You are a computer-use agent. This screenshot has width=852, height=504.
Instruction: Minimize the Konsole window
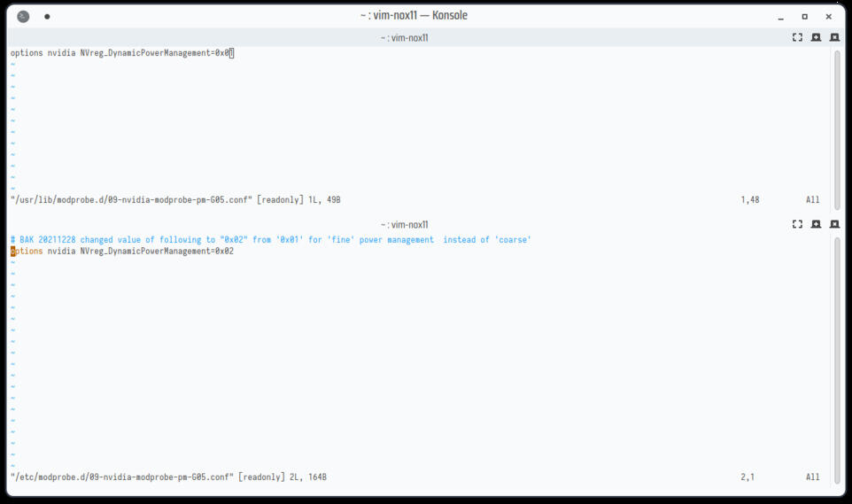[781, 17]
